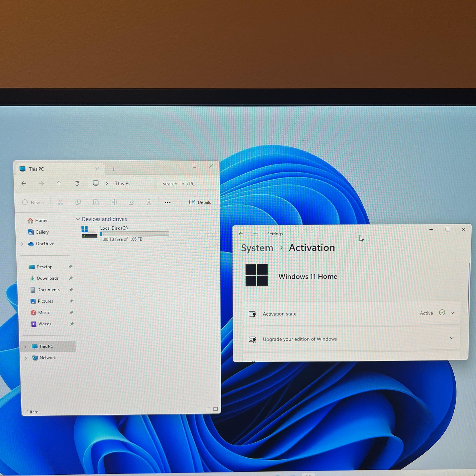Switch to large icons view

coord(216,409)
